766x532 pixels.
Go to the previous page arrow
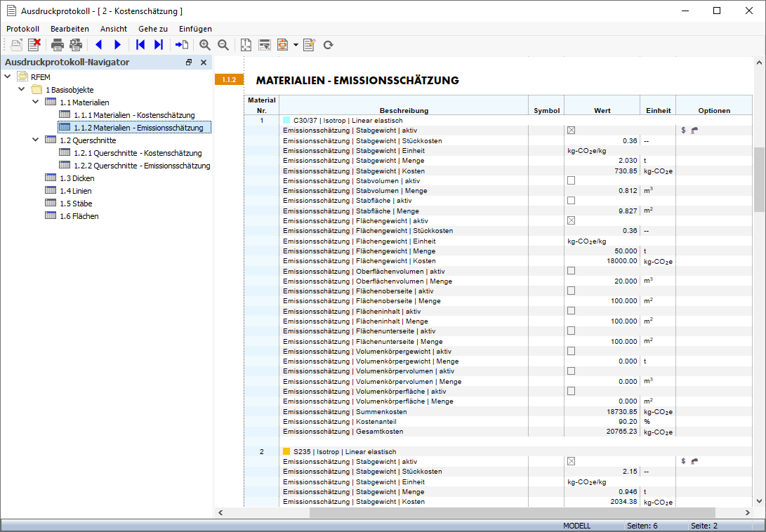[98, 45]
